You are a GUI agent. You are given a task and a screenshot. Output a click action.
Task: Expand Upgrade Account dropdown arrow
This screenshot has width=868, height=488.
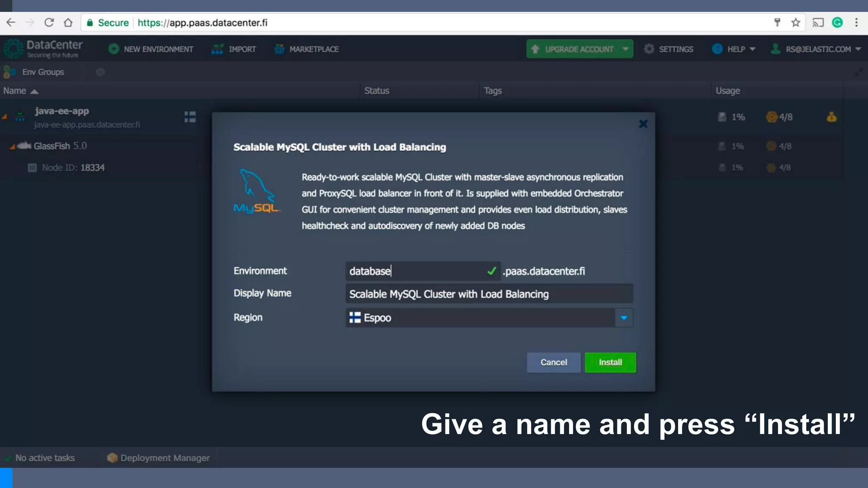click(626, 49)
